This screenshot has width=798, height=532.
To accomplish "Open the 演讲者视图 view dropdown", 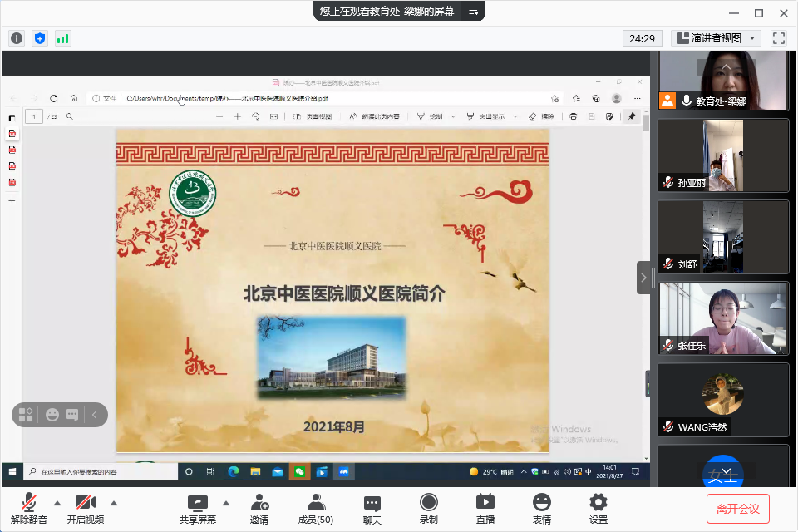I will click(716, 38).
